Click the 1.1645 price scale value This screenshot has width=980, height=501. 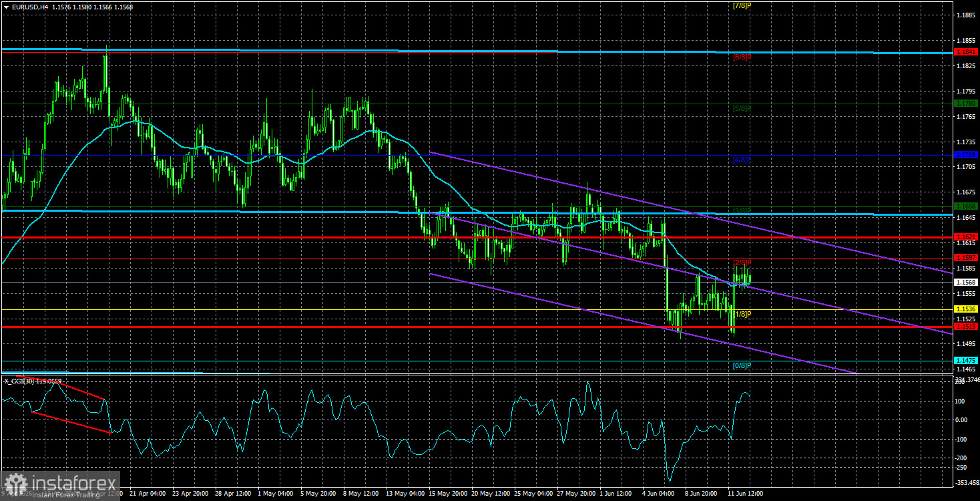pyautogui.click(x=966, y=218)
